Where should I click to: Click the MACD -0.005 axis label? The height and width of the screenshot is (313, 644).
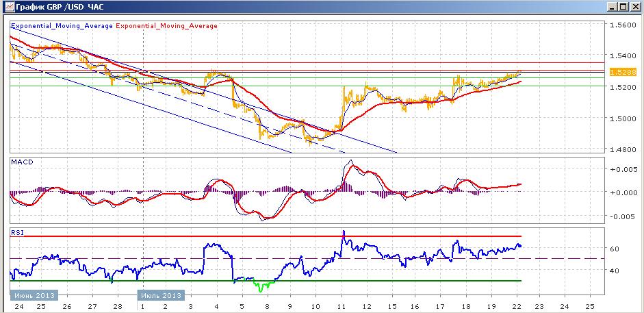(x=623, y=216)
